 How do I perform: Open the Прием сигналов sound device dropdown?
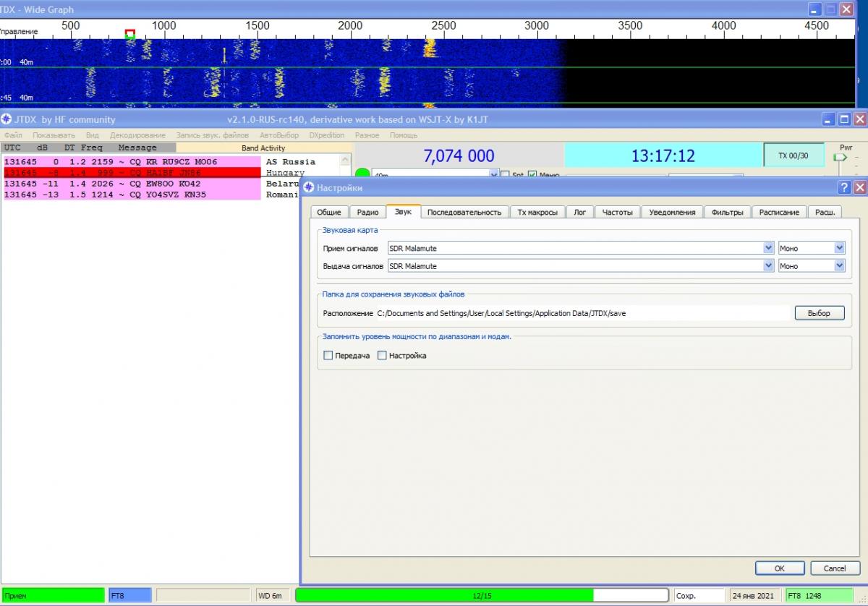click(768, 248)
